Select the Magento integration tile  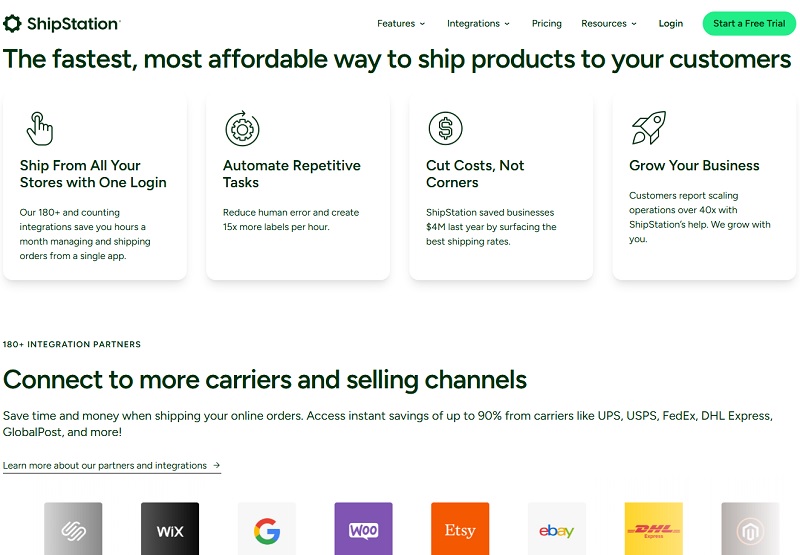point(750,529)
